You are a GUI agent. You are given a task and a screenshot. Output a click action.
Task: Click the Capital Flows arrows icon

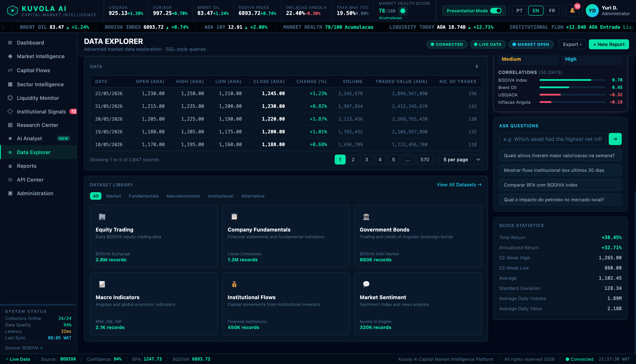point(10,70)
